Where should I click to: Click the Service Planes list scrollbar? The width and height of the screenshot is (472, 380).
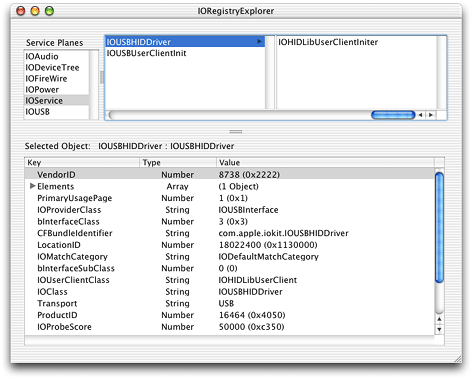[x=94, y=84]
